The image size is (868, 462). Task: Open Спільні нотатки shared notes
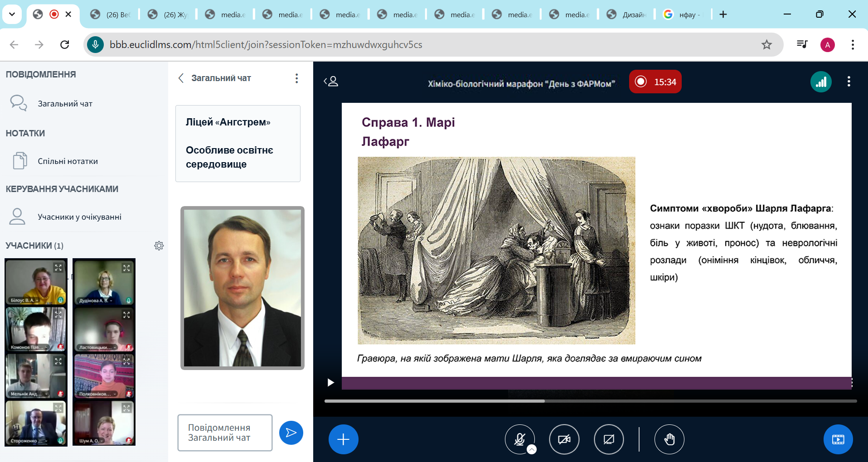pyautogui.click(x=68, y=161)
